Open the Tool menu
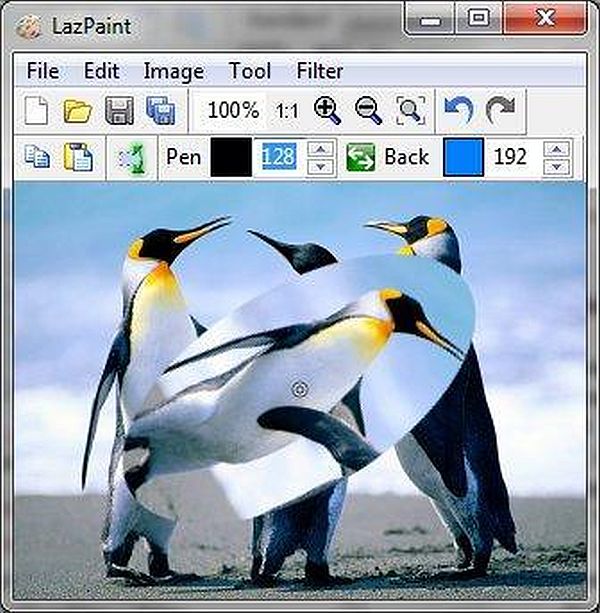The height and width of the screenshot is (613, 600). (x=249, y=71)
